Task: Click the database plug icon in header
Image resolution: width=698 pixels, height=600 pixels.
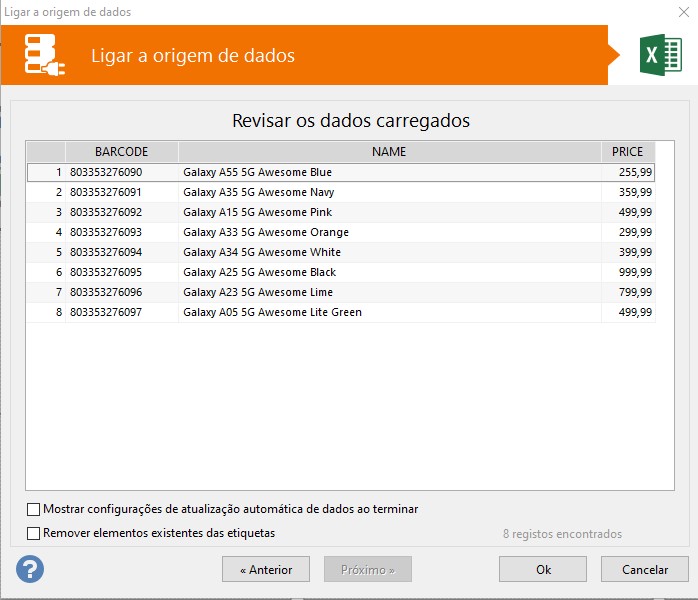Action: point(46,56)
